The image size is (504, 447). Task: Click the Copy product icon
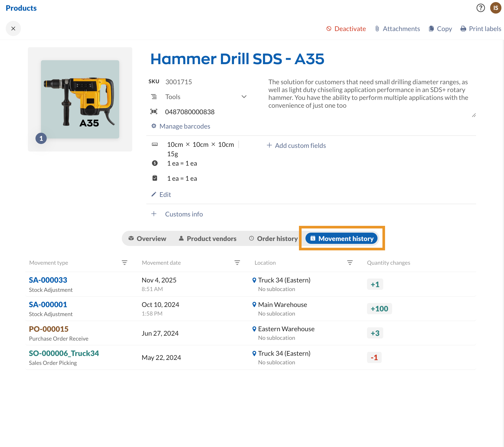point(431,29)
